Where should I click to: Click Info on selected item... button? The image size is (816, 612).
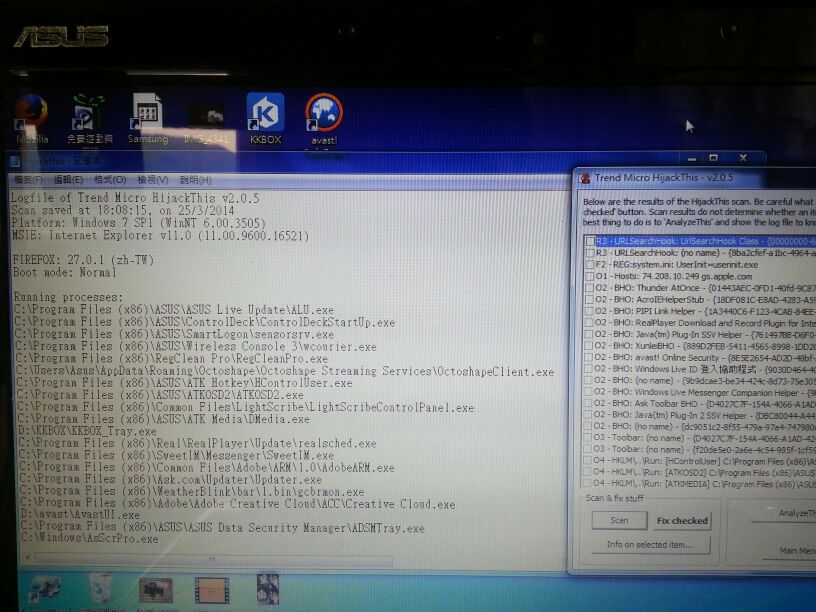pos(651,544)
